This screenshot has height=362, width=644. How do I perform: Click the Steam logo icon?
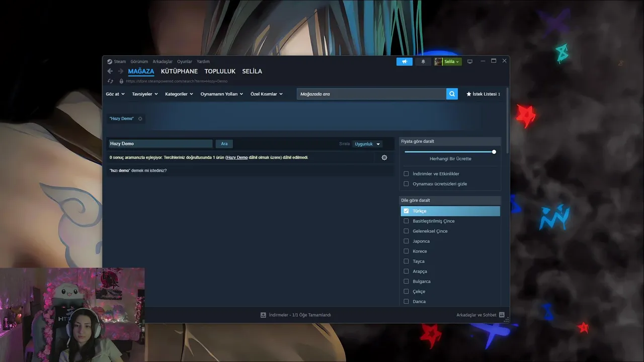[x=110, y=61]
